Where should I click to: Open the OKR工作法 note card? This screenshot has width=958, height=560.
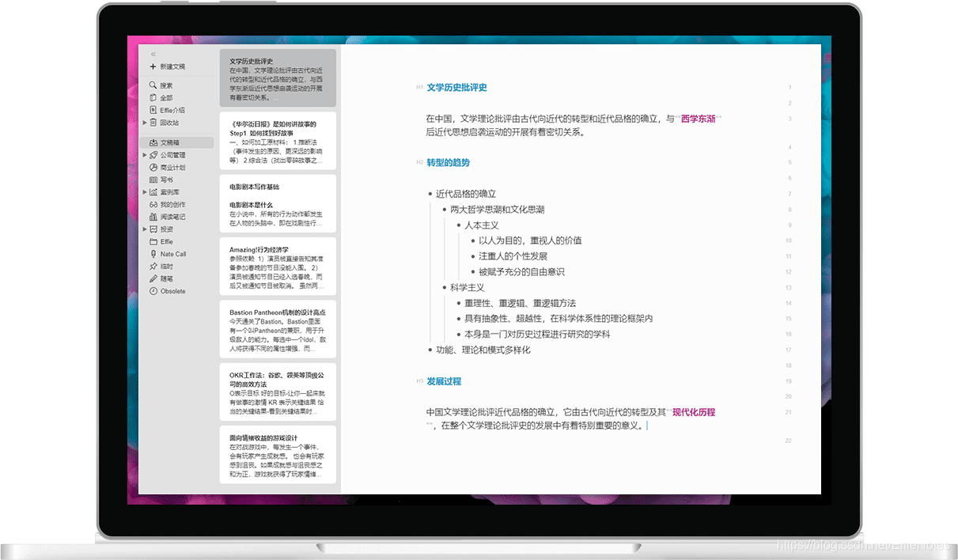(277, 392)
